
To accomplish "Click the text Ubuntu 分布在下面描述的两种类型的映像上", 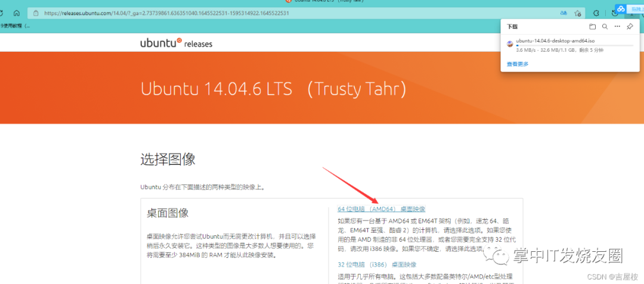I will (x=202, y=188).
